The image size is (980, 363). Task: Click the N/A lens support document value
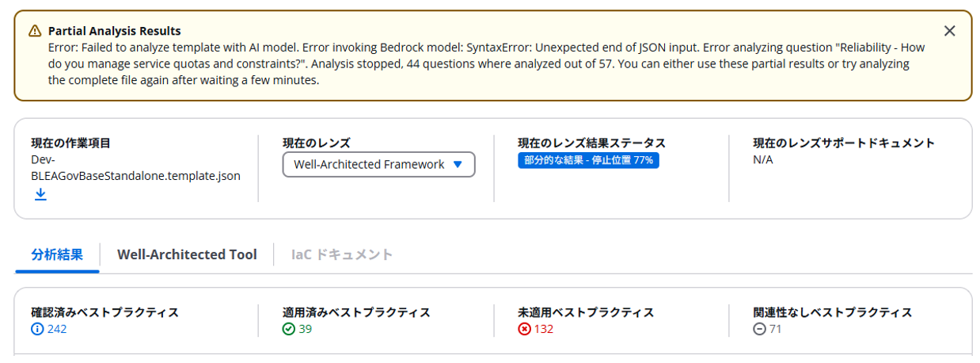tap(763, 159)
